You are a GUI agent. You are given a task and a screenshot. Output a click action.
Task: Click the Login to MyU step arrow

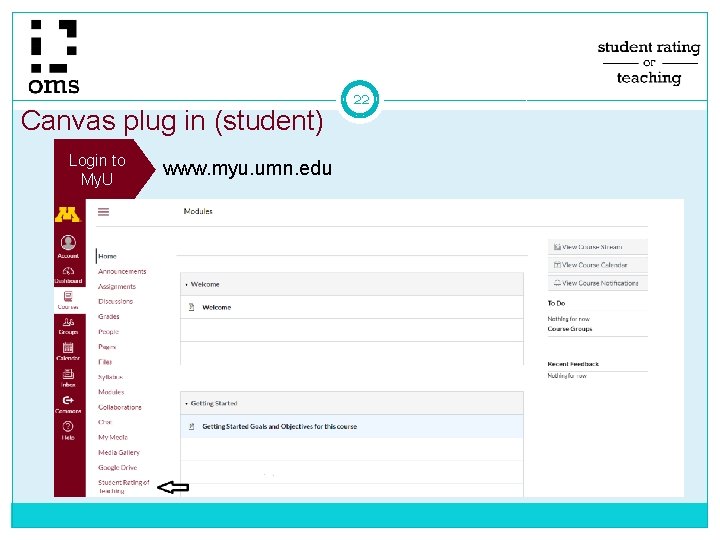104,169
